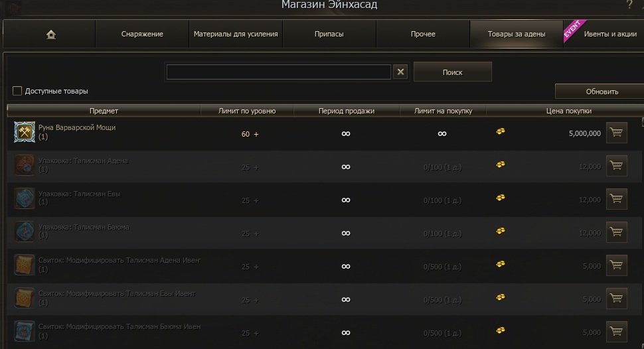The image size is (644, 349).
Task: Cart button for Свиток Талисман Адена Ивент
Action: tap(617, 265)
